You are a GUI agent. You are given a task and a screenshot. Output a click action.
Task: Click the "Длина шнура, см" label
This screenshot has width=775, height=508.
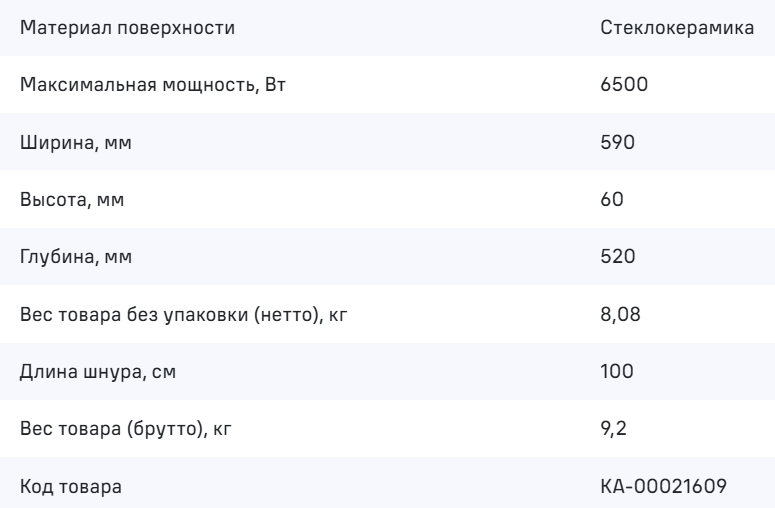point(94,373)
